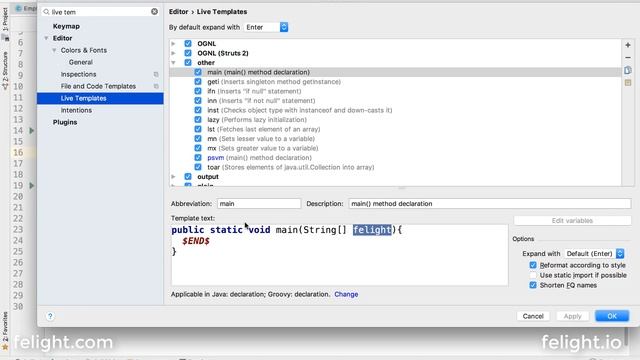
Task: Expand the OGNL template group
Action: pyautogui.click(x=173, y=43)
